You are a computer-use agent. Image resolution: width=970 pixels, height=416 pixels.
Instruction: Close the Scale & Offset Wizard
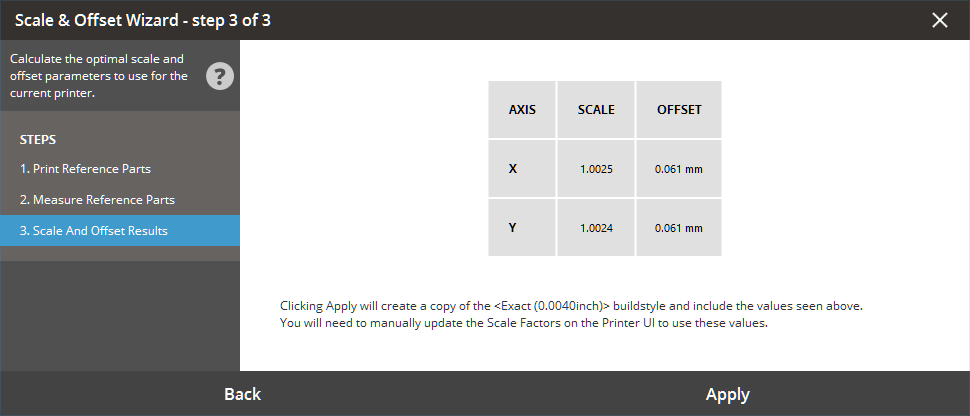pos(939,20)
